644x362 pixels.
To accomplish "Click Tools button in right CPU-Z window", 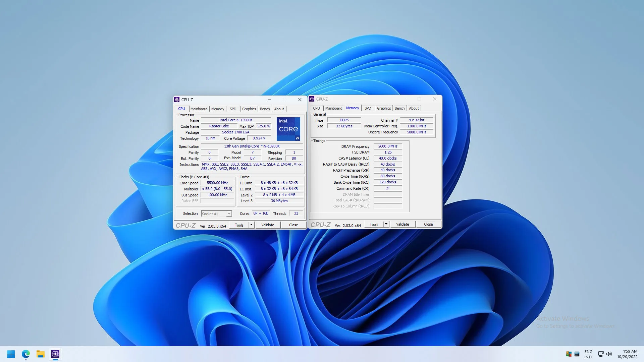I will (374, 225).
